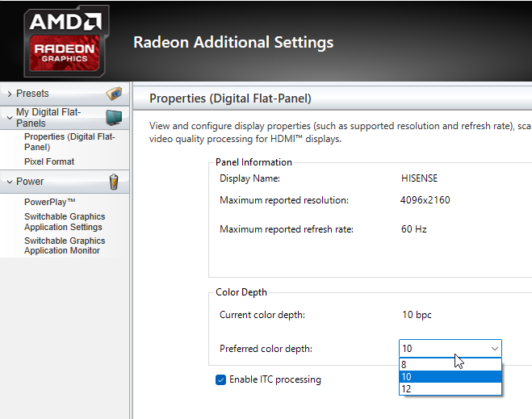Image resolution: width=532 pixels, height=419 pixels.
Task: Toggle the Enable ITC processing checkbox
Action: click(x=221, y=379)
